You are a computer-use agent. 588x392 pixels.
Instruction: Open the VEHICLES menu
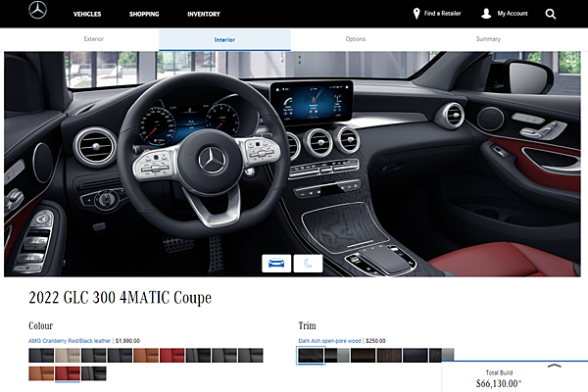[87, 15]
